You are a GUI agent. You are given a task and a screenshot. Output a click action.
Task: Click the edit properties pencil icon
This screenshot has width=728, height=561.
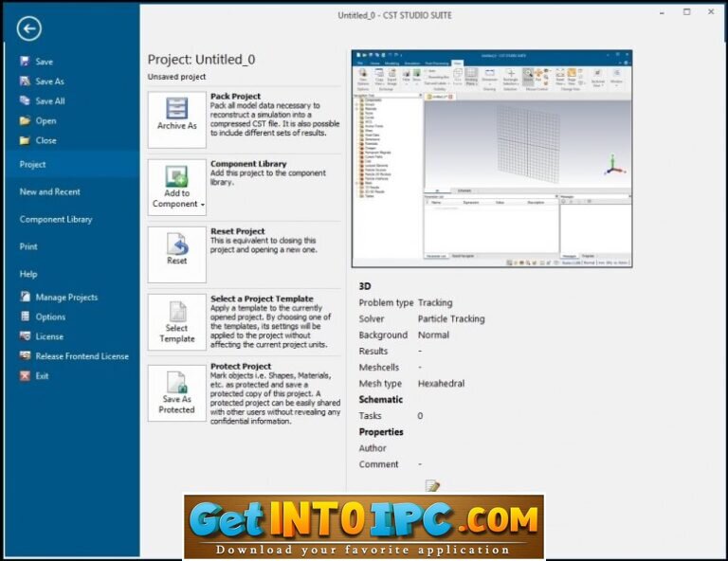(x=432, y=486)
